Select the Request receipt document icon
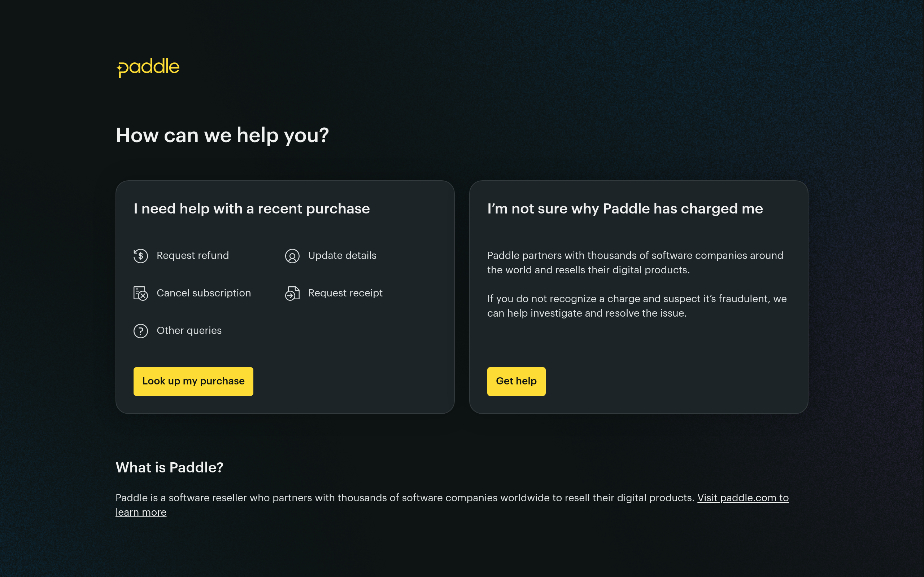This screenshot has width=924, height=577. tap(292, 294)
